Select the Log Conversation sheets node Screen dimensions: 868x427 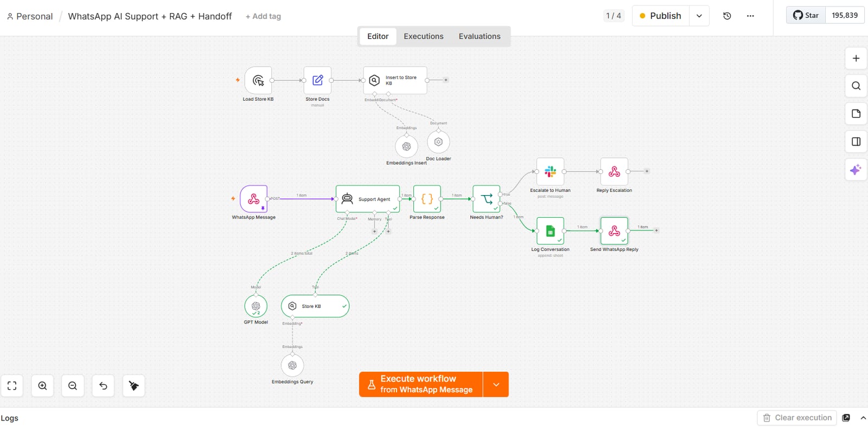click(x=550, y=231)
